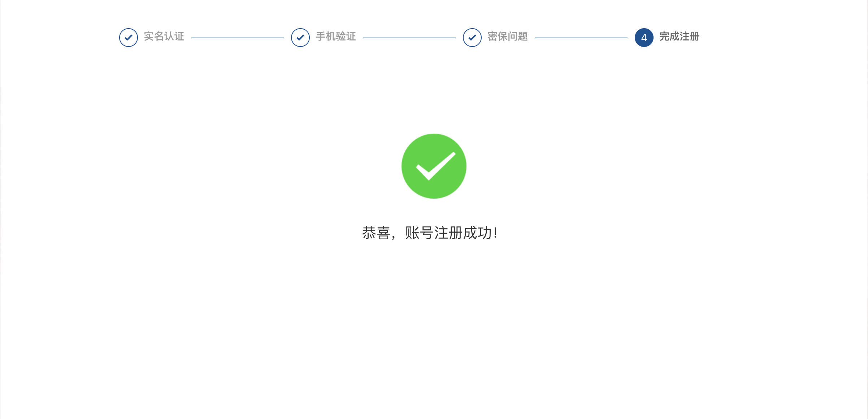Screen dimensions: 868x419
Task: Click the 恭喜，账号注册成功! message
Action: [430, 233]
